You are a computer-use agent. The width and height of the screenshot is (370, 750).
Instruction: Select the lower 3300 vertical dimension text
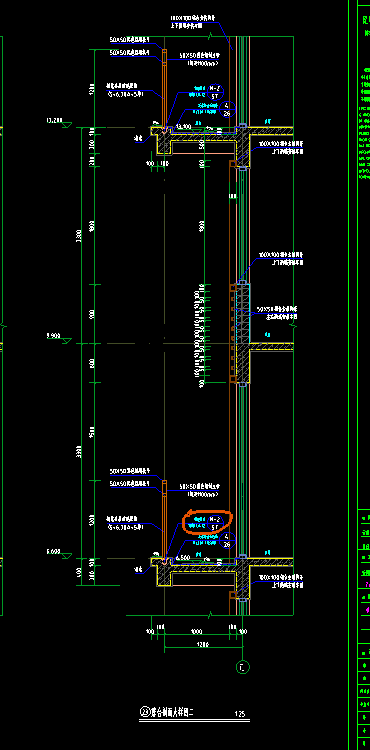coord(79,452)
